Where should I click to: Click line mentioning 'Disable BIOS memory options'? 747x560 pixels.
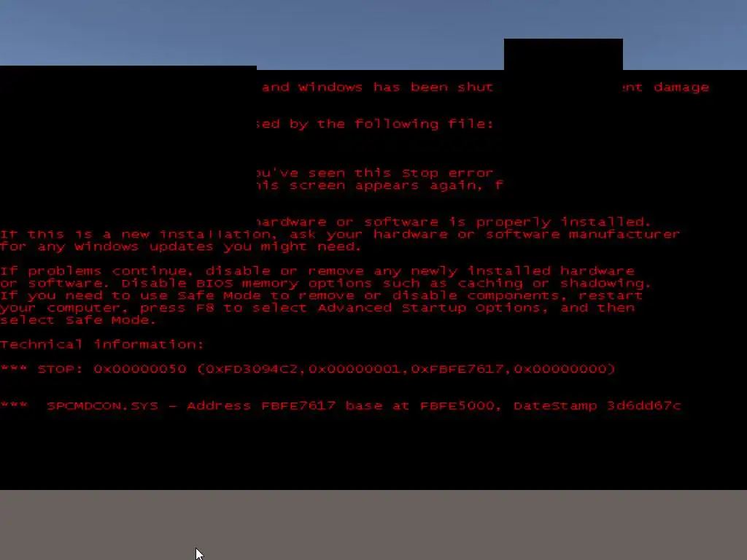pyautogui.click(x=325, y=284)
